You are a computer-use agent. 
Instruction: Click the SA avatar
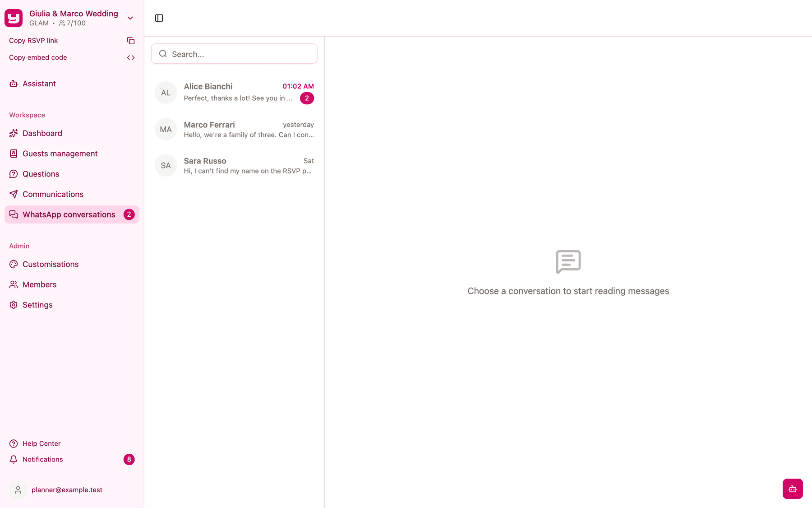[x=166, y=166]
